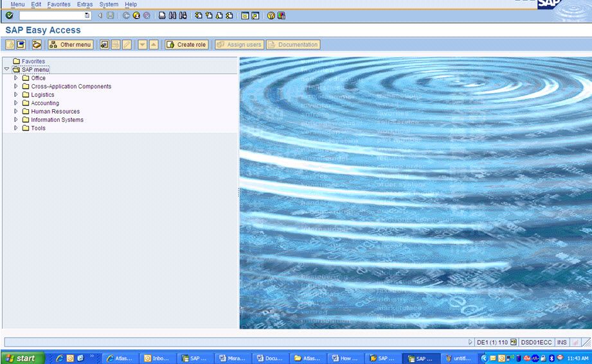This screenshot has height=364, width=592.
Task: Expand the Logistics folder node
Action: pos(16,94)
